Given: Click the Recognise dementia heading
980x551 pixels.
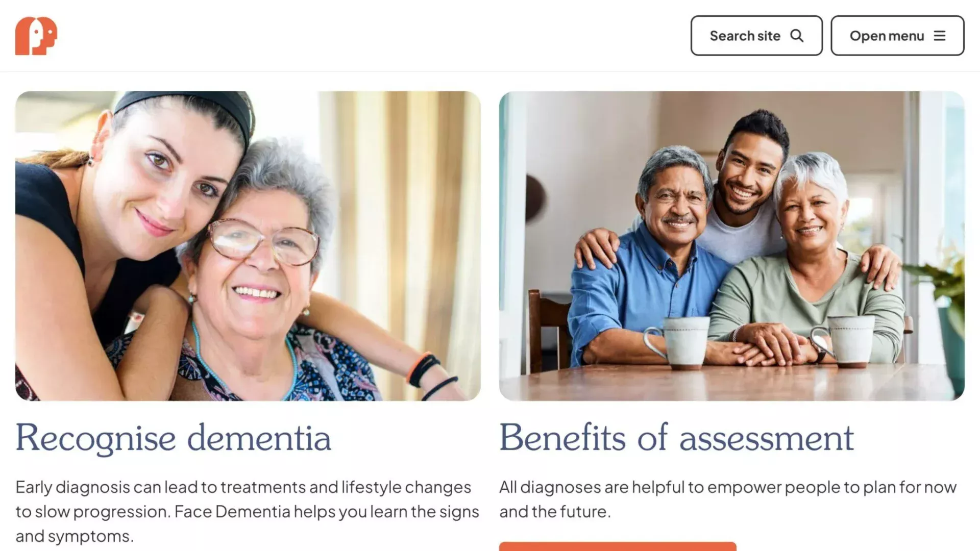Looking at the screenshot, I should coord(173,438).
